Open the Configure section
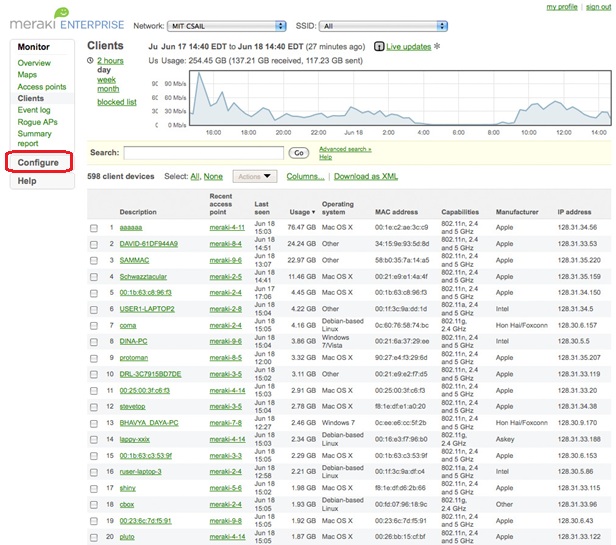 38,163
